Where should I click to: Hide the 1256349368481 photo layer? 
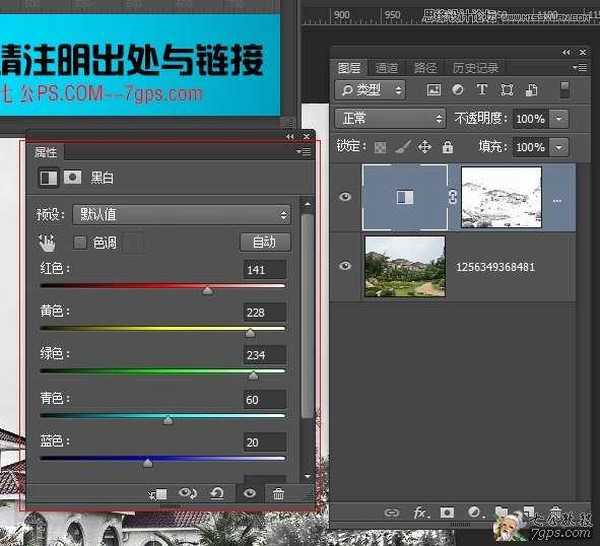(346, 266)
